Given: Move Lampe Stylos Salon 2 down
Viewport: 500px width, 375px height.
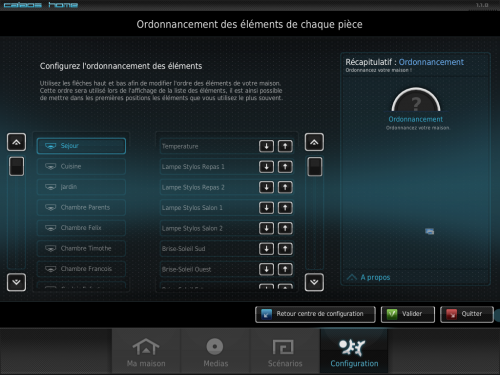Looking at the screenshot, I should [x=266, y=228].
